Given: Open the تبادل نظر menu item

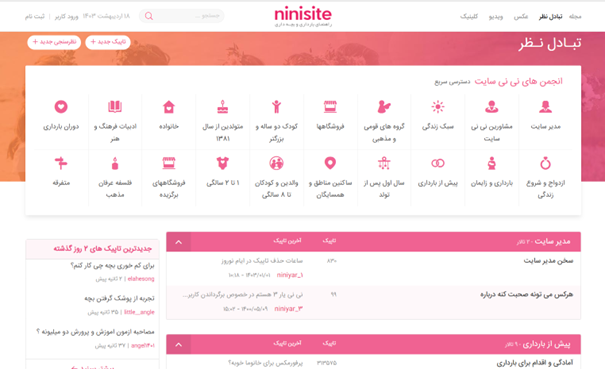Looking at the screenshot, I should 550,17.
